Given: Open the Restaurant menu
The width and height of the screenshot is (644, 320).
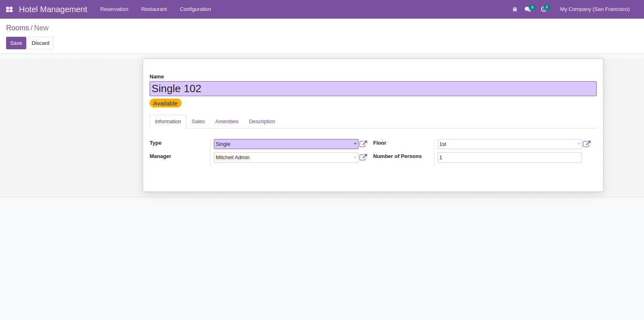Looking at the screenshot, I should coord(154,9).
